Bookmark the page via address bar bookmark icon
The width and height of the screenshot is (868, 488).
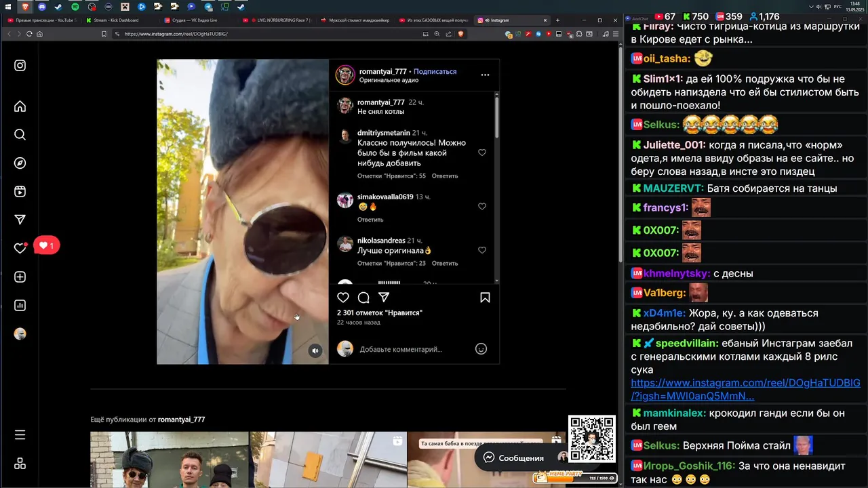point(104,34)
